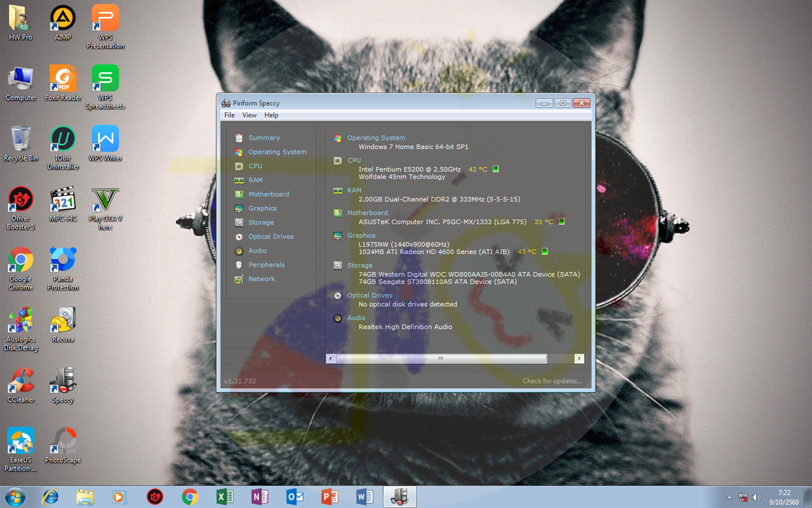Click the RAM heading link in summary pane
Viewport: 812px width, 508px height.
(x=354, y=190)
